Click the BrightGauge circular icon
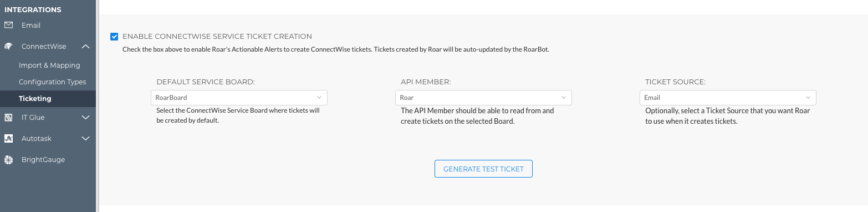Screen dimensions: 868x212 coord(8,160)
